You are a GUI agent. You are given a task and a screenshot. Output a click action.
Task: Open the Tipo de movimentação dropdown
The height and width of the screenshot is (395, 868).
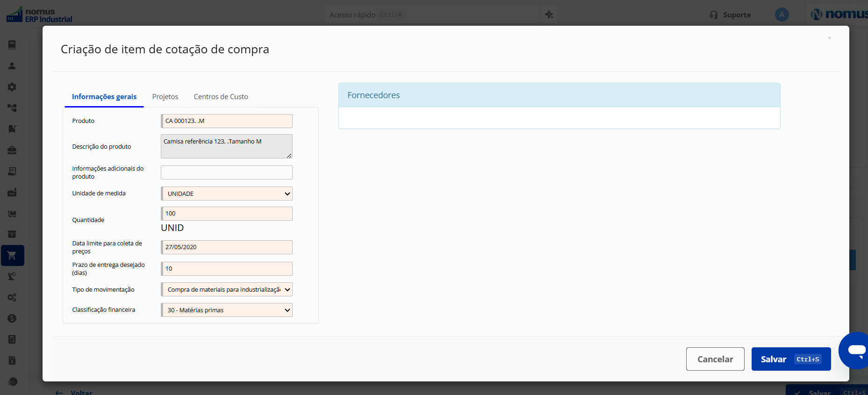pos(227,289)
